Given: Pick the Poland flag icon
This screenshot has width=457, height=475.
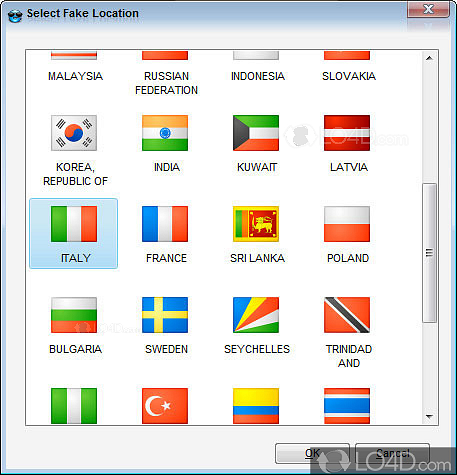Looking at the screenshot, I should [347, 224].
